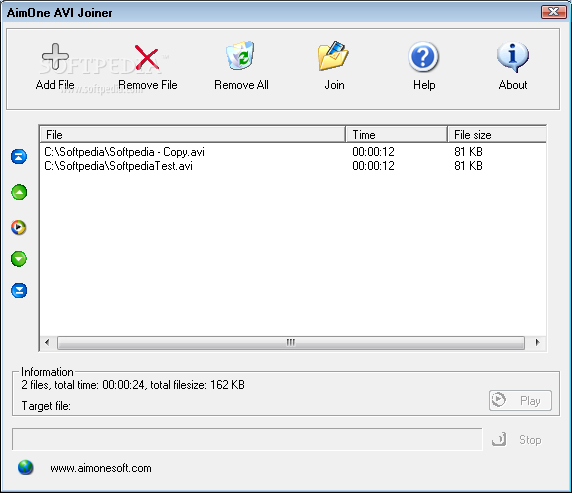Sort by the Time column header
The image size is (572, 493).
(396, 135)
